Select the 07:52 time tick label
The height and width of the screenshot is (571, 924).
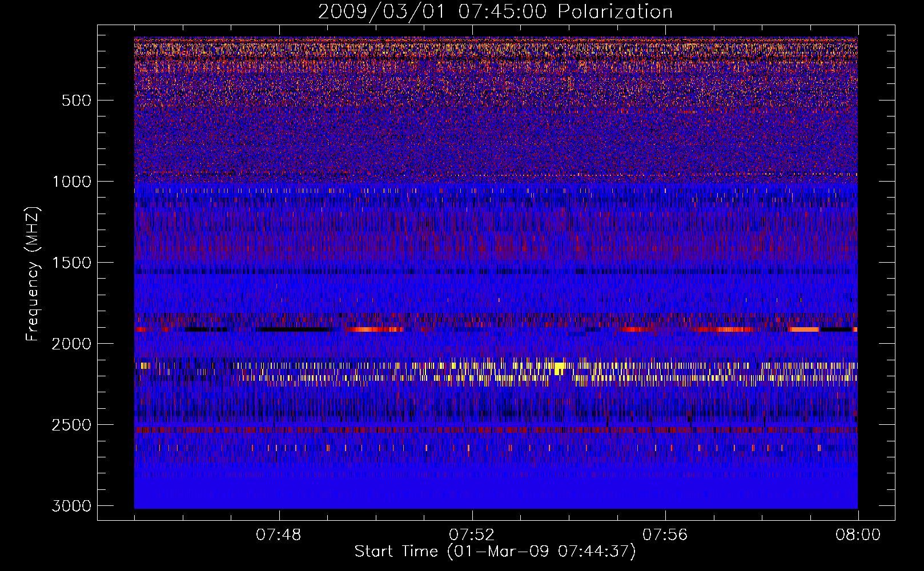[x=472, y=535]
